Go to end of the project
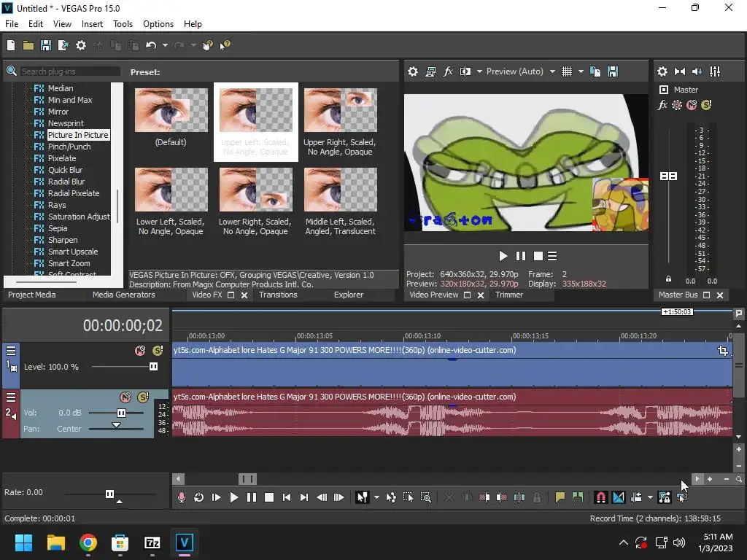Image resolution: width=747 pixels, height=560 pixels. point(304,497)
